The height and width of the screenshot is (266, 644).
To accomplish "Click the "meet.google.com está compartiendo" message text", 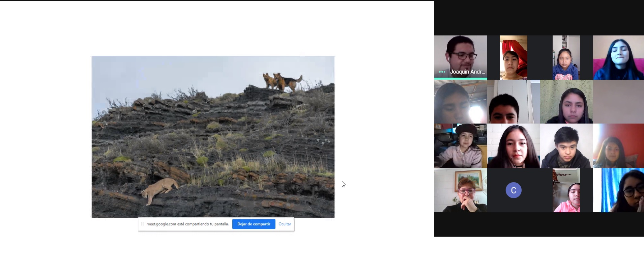I will 187,224.
